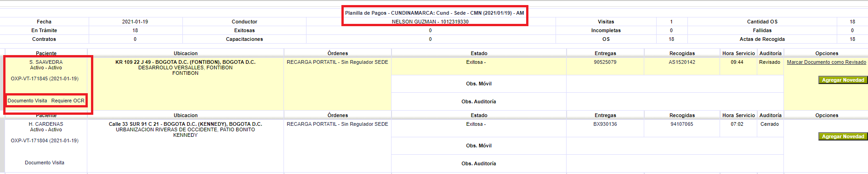Click the Capacitaciones label
Screen dimensions: 868x174
point(244,39)
